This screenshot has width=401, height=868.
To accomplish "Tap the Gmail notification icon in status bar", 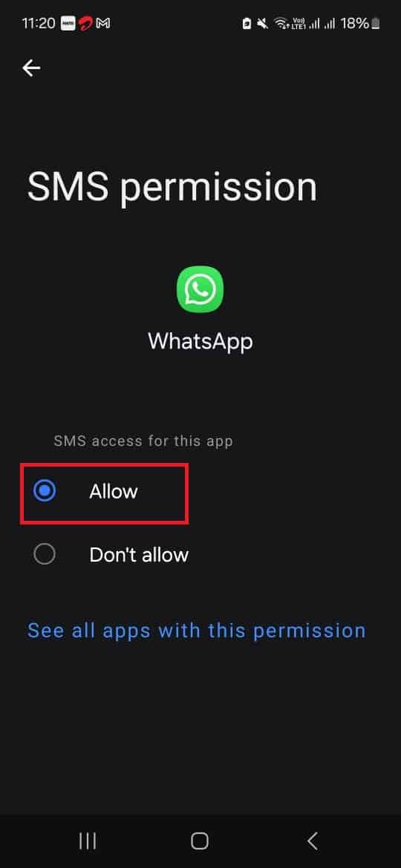I will [103, 23].
